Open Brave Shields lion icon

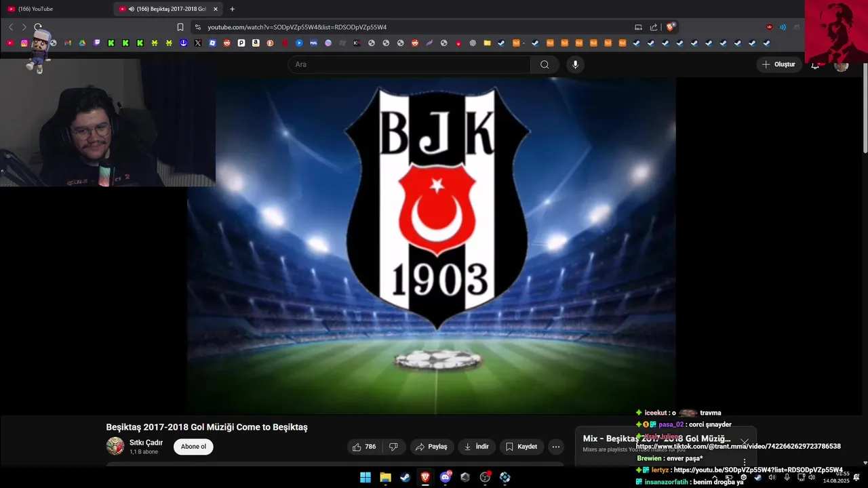tap(671, 27)
